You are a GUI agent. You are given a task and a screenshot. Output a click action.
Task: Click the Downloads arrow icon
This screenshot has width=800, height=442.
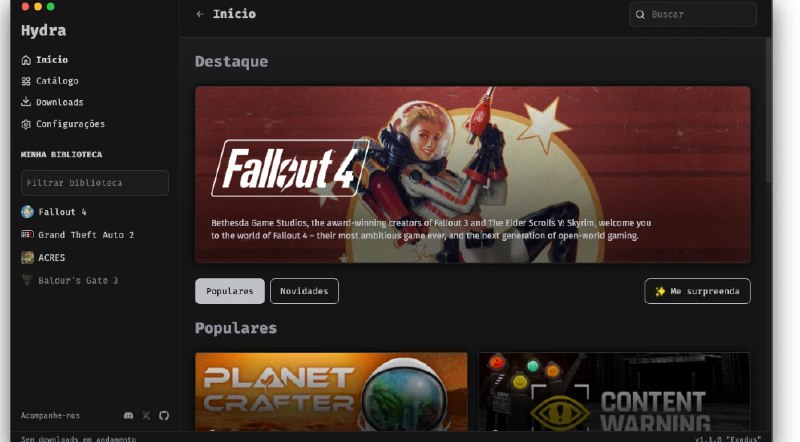coord(26,102)
